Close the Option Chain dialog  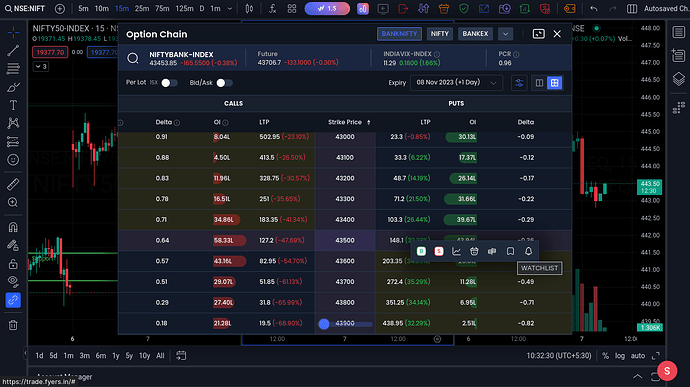(557, 34)
